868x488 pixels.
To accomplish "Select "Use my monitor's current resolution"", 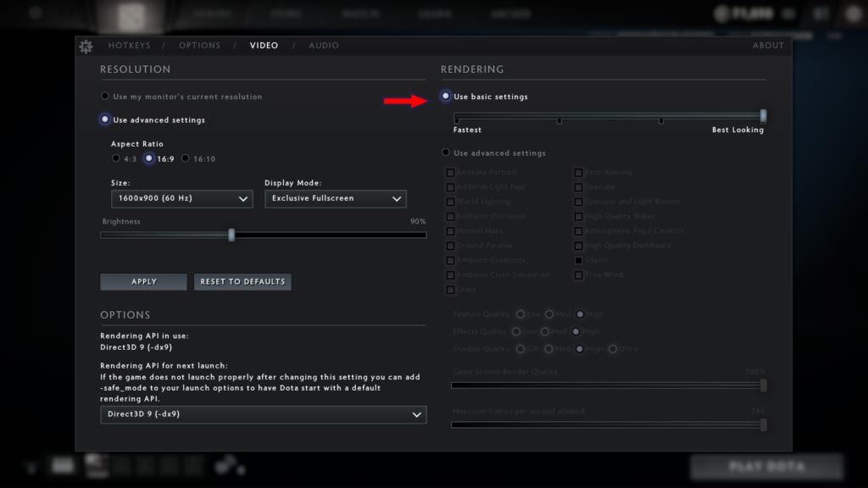I will [103, 97].
